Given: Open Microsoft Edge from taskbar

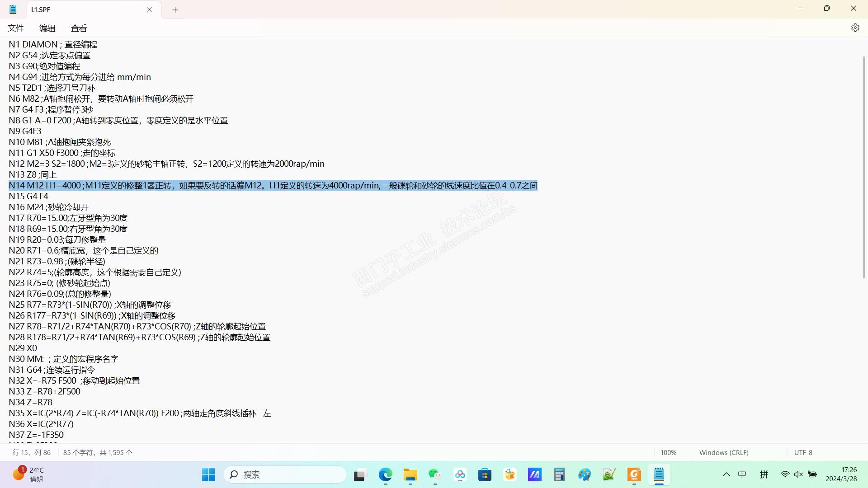Looking at the screenshot, I should tap(385, 474).
